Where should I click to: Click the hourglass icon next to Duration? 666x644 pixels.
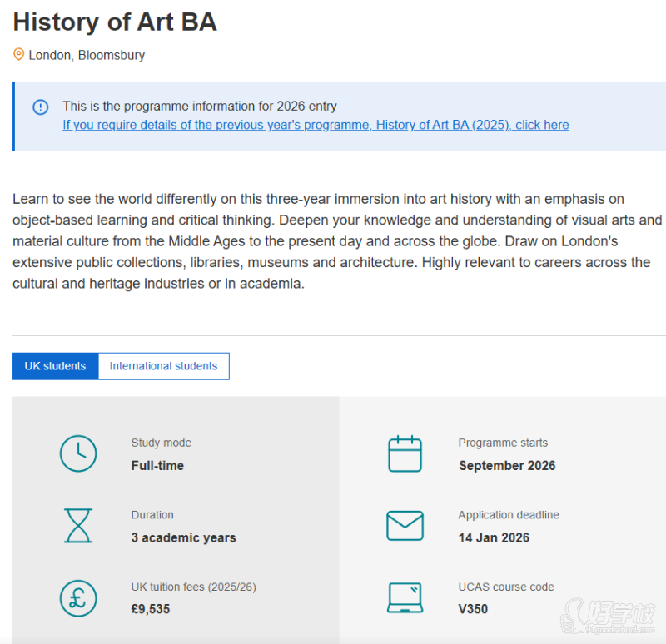coord(78,526)
